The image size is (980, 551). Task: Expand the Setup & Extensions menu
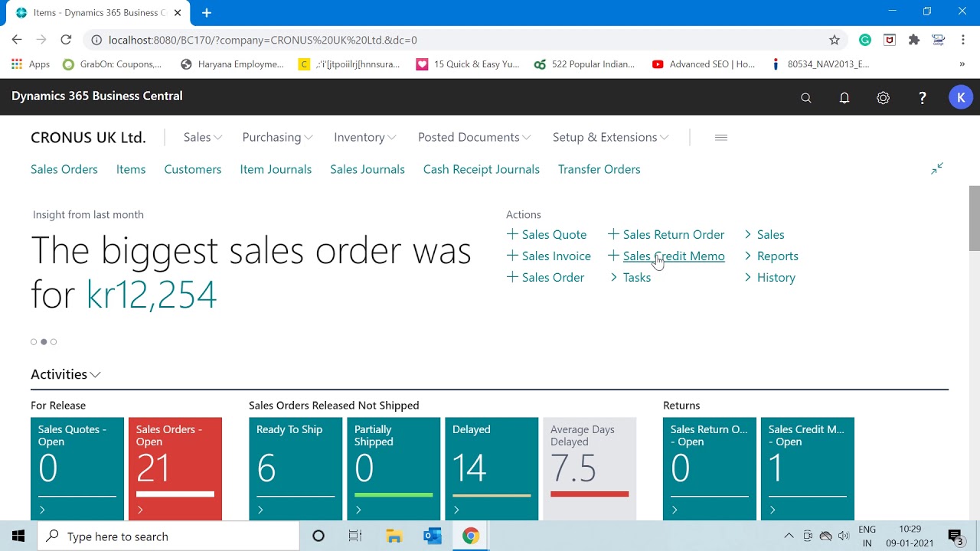tap(611, 137)
